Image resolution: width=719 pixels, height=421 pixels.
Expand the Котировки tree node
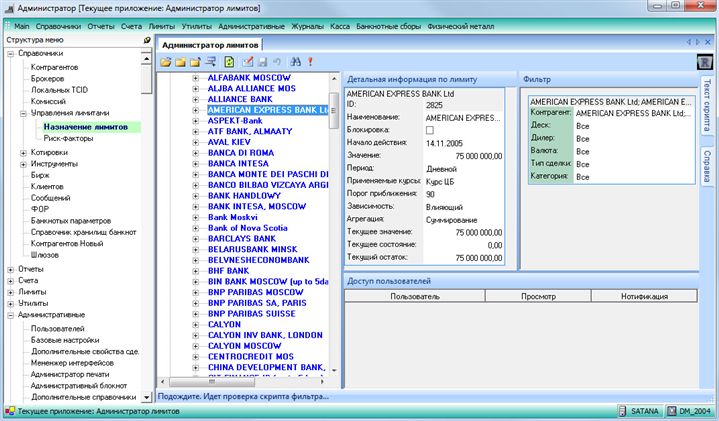tap(23, 153)
